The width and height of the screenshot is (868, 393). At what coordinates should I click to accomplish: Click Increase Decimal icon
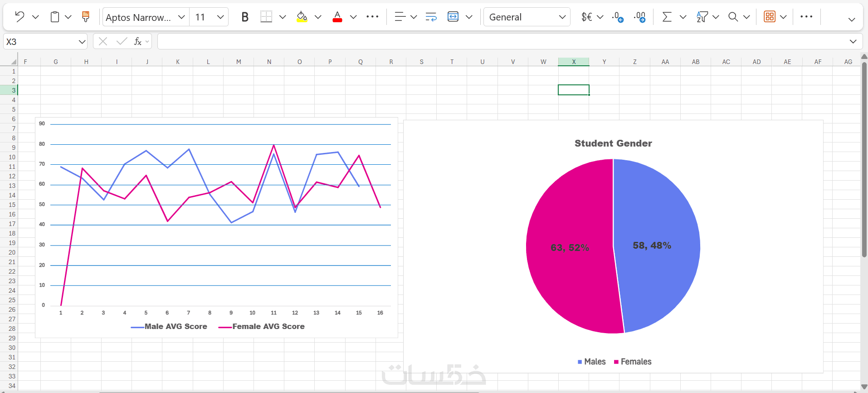pyautogui.click(x=640, y=17)
